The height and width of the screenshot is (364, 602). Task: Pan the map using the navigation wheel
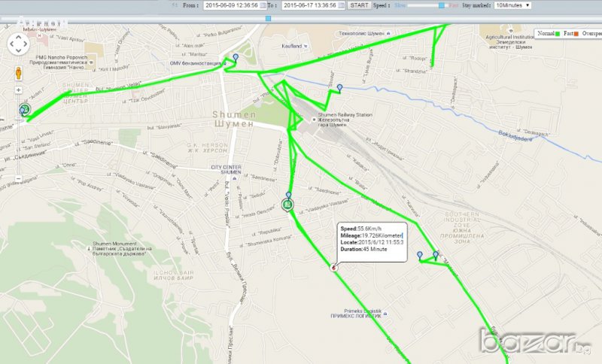(18, 44)
